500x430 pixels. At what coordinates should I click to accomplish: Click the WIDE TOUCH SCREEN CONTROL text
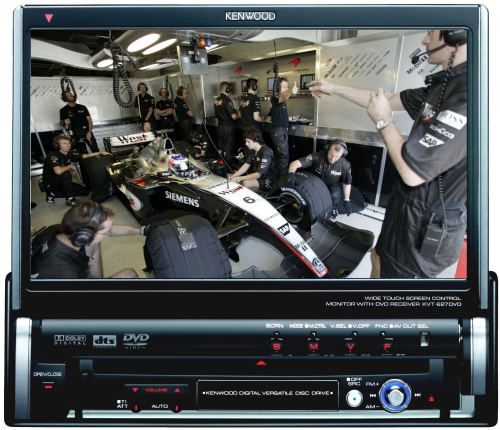[x=413, y=298]
